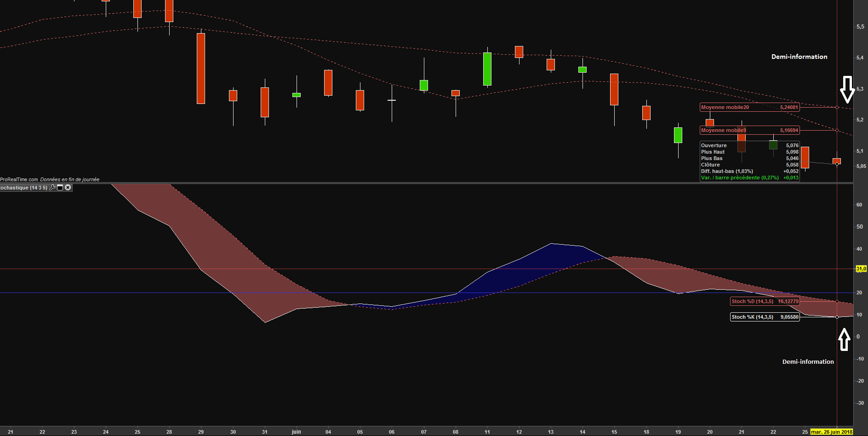Click the up arrow above lower Demi-information
This screenshot has height=436, width=868.
coord(844,339)
